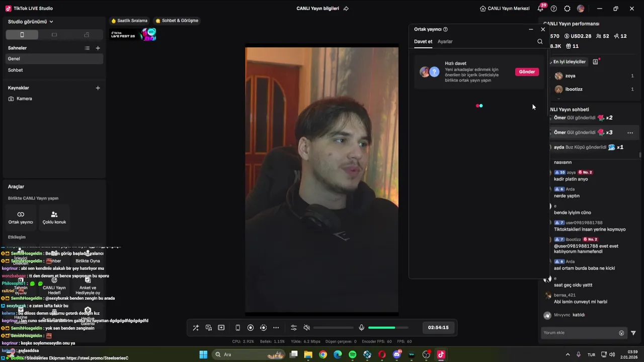Send a quick invite with Gönder
Image resolution: width=644 pixels, height=362 pixels.
(x=527, y=72)
